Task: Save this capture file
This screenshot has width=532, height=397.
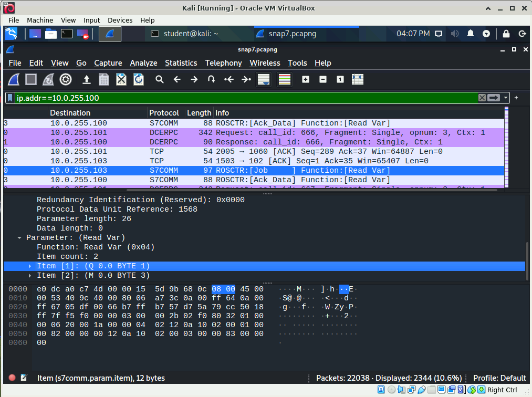Action: pos(104,79)
